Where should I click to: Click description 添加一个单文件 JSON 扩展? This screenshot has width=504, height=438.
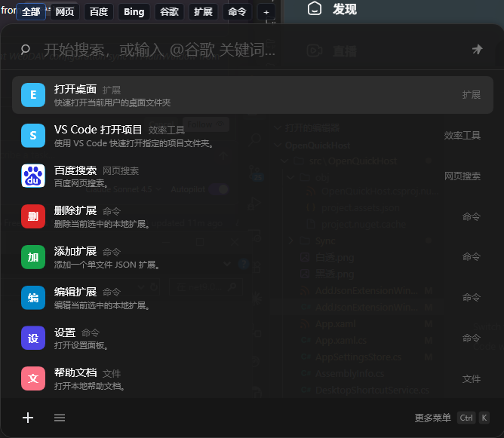107,265
